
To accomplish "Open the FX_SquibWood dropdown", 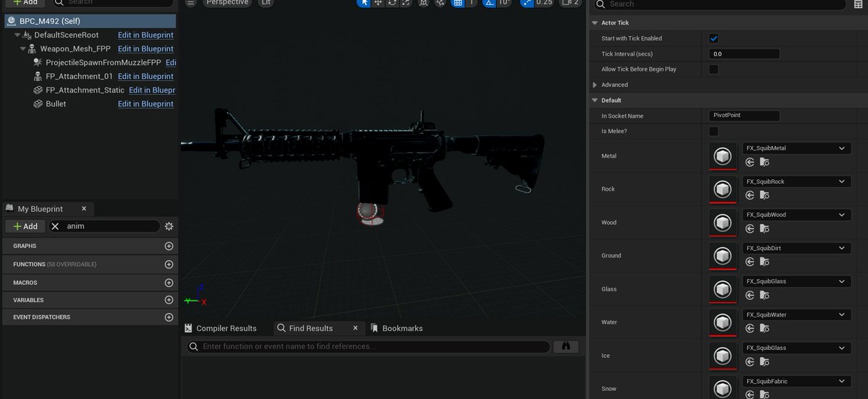I will [x=796, y=215].
